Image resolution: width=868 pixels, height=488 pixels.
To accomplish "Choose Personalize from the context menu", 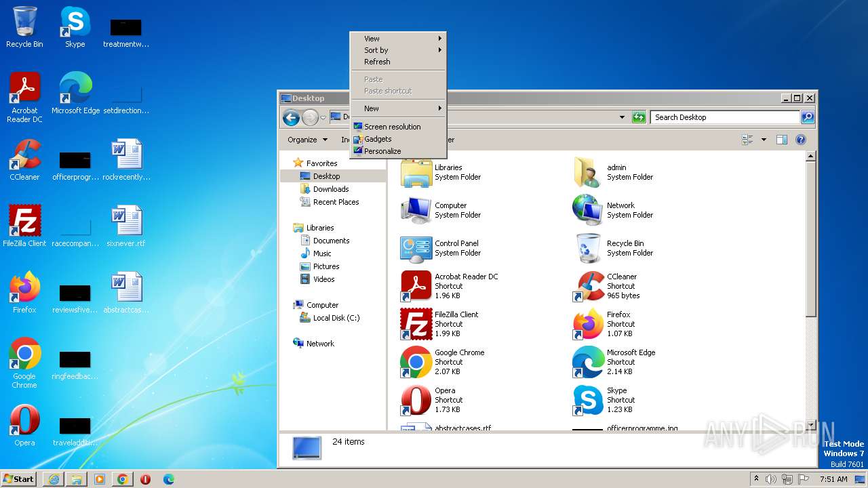I will point(398,151).
